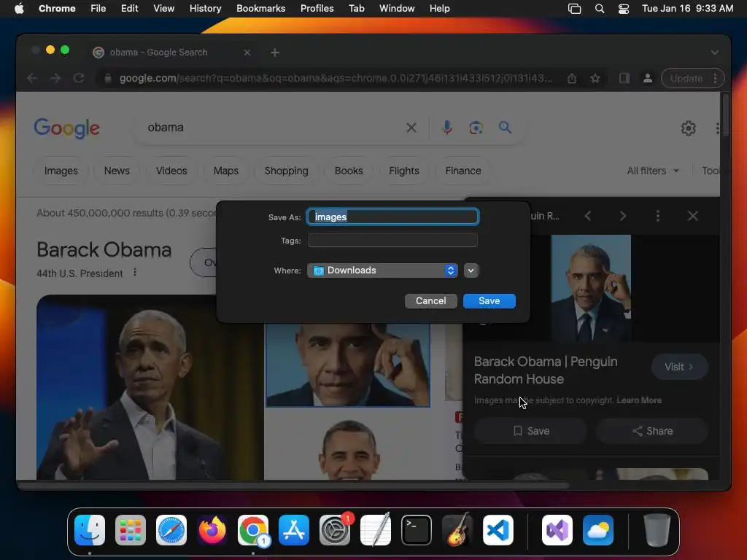Select the Finance filter
Viewport: 747px width, 560px height.
pyautogui.click(x=463, y=171)
